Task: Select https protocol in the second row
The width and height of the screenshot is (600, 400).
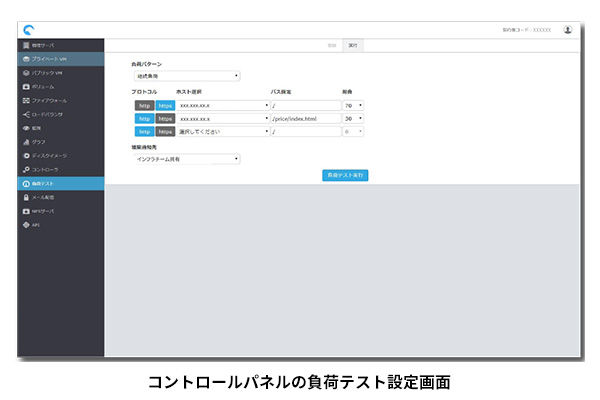Action: 165,118
